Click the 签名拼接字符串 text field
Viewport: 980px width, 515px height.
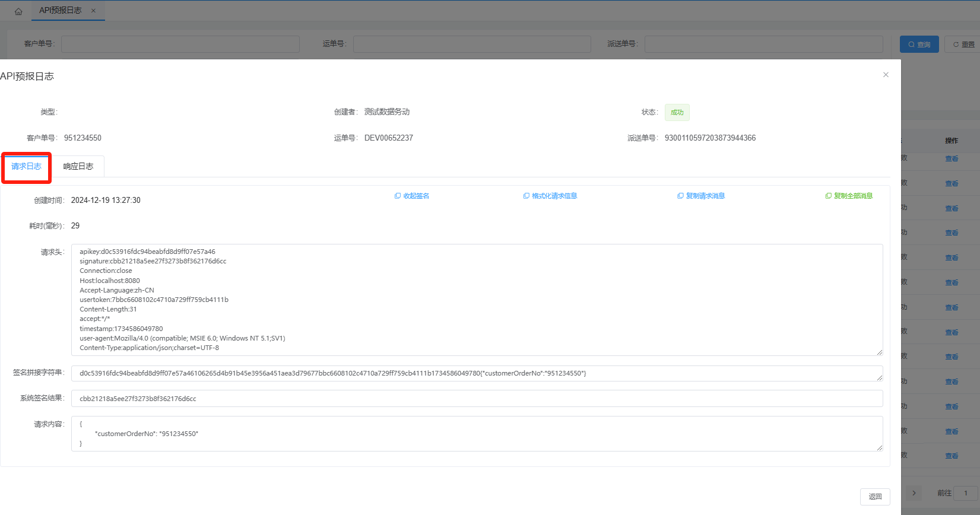(477, 373)
